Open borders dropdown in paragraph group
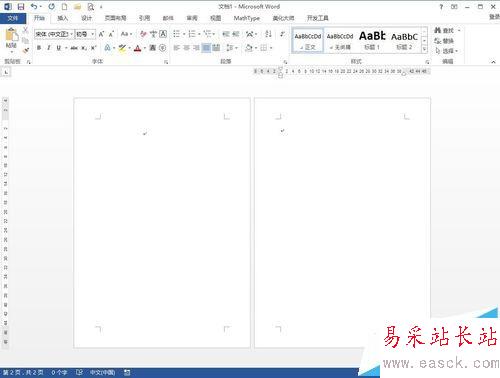 (271, 48)
